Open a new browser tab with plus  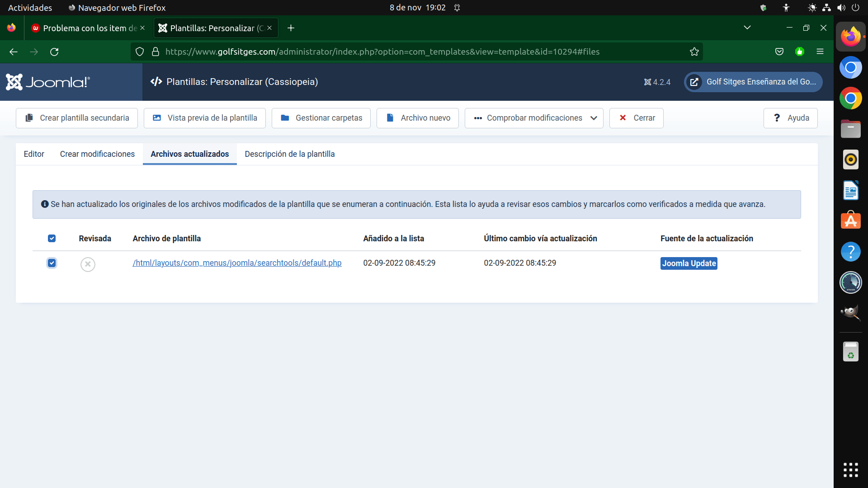(x=291, y=28)
